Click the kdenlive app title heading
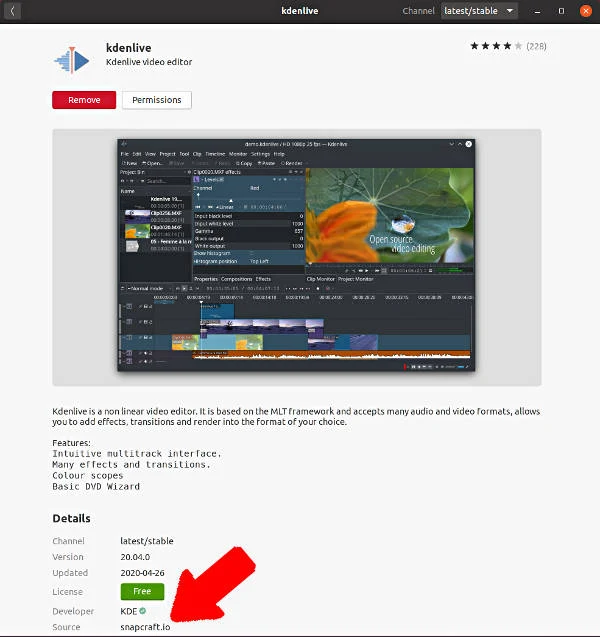Viewport: 600px width, 637px height. [128, 48]
